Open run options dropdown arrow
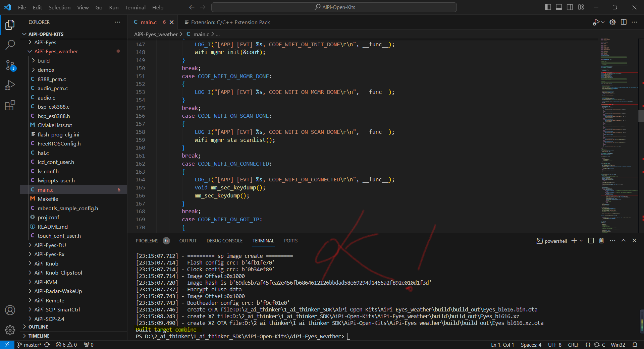This screenshot has width=644, height=349. [603, 22]
